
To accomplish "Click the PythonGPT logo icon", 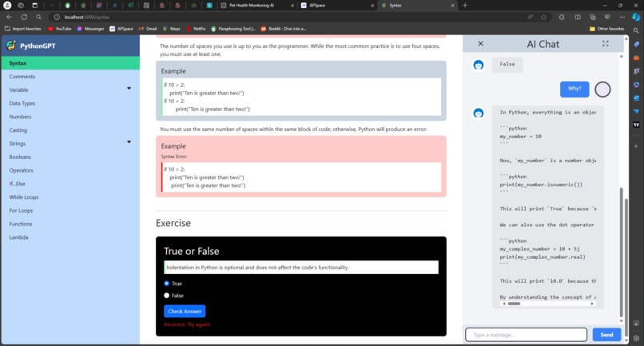I will (x=10, y=46).
